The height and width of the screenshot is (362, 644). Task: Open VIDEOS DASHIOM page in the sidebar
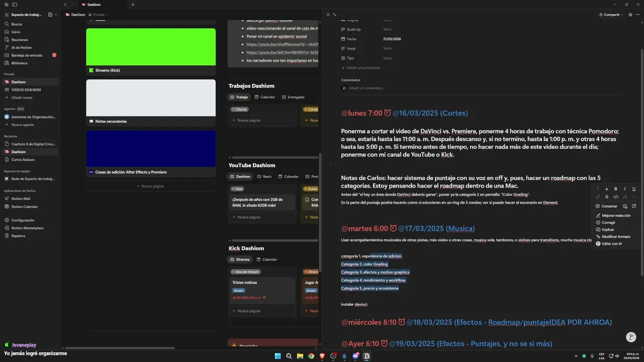[x=30, y=89]
